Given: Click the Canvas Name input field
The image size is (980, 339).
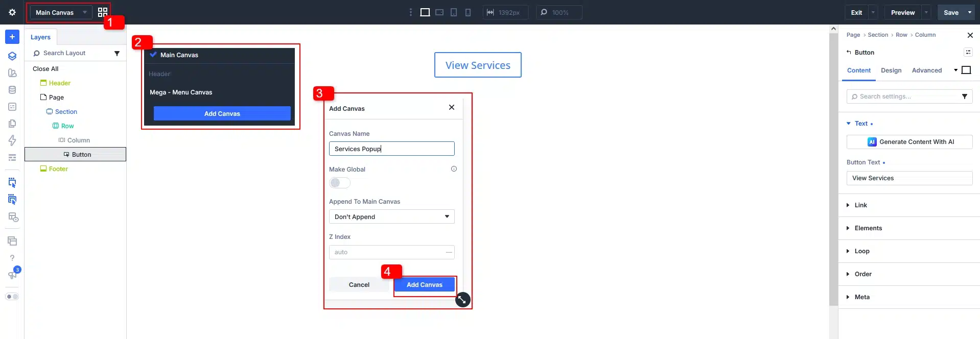Looking at the screenshot, I should [392, 149].
